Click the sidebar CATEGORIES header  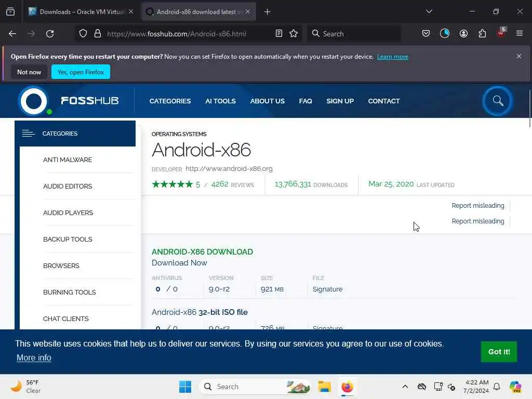pyautogui.click(x=75, y=134)
